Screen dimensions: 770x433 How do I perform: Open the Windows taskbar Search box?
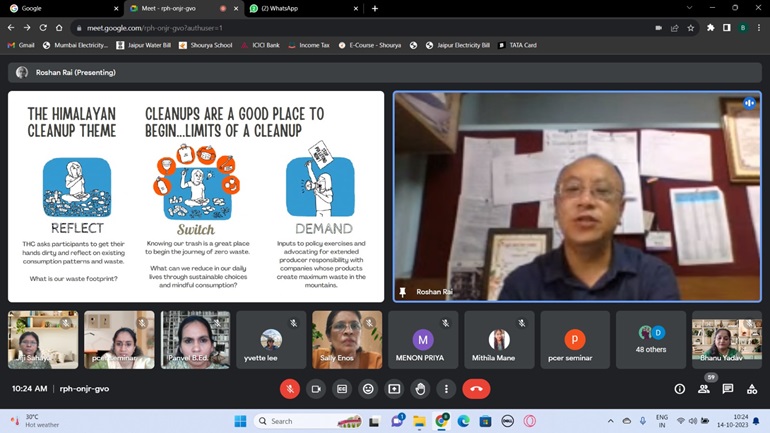299,421
